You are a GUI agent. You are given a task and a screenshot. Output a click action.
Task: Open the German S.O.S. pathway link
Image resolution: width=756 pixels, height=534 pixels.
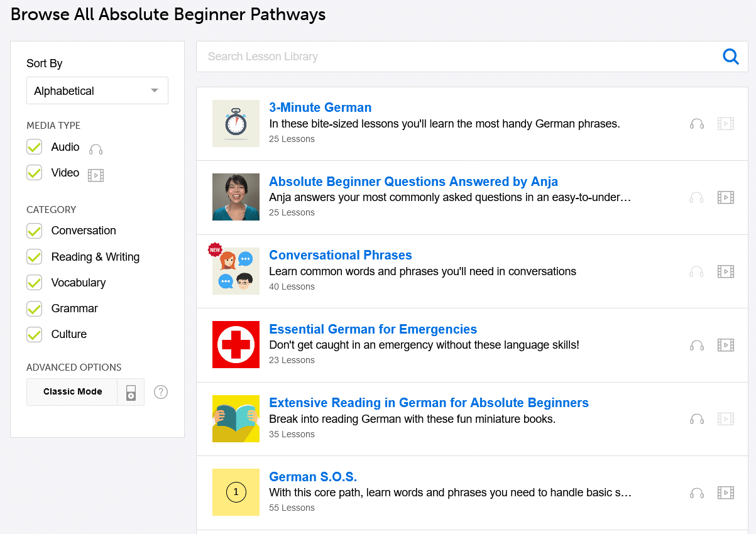(313, 476)
